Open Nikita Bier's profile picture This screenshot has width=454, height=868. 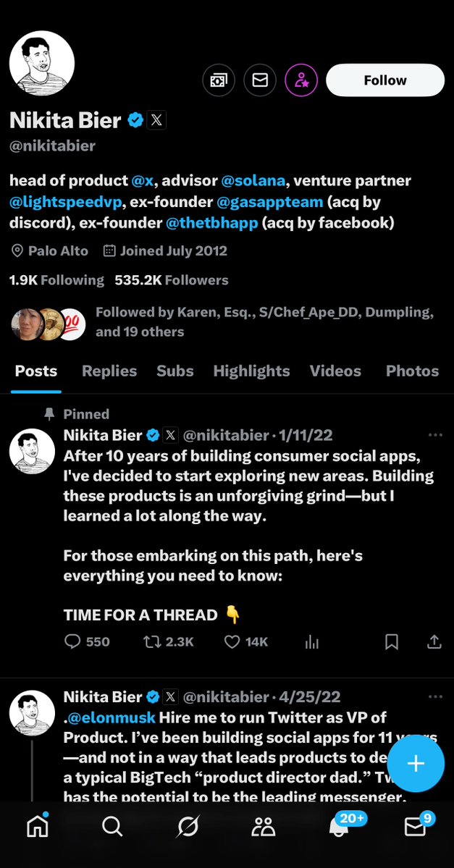(42, 63)
